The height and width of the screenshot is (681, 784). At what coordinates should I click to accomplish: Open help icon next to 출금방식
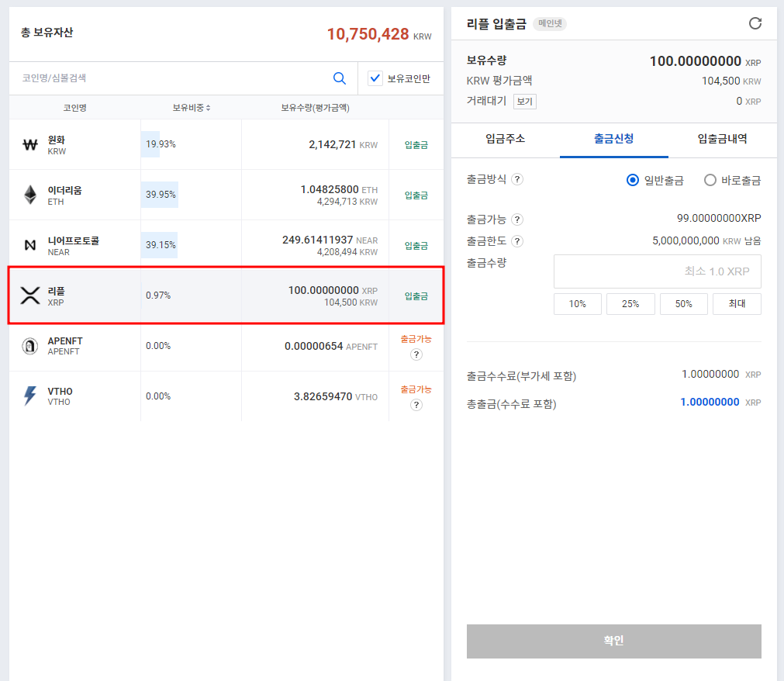pyautogui.click(x=517, y=179)
